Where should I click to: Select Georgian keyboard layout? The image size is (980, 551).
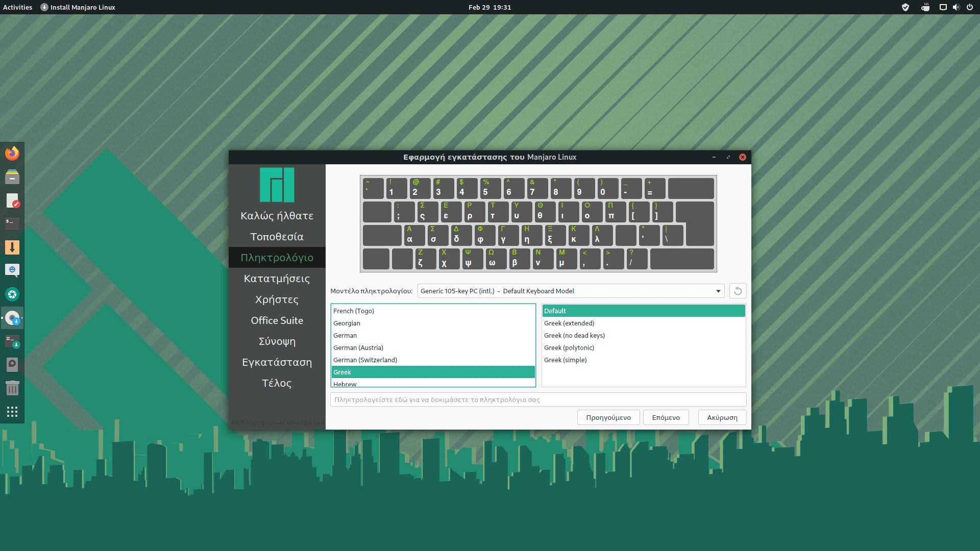tap(347, 323)
